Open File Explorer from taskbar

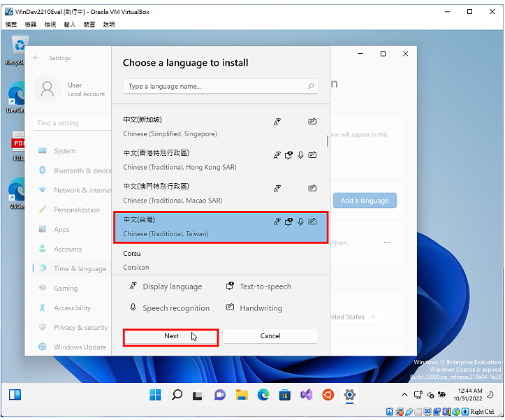pyautogui.click(x=242, y=395)
